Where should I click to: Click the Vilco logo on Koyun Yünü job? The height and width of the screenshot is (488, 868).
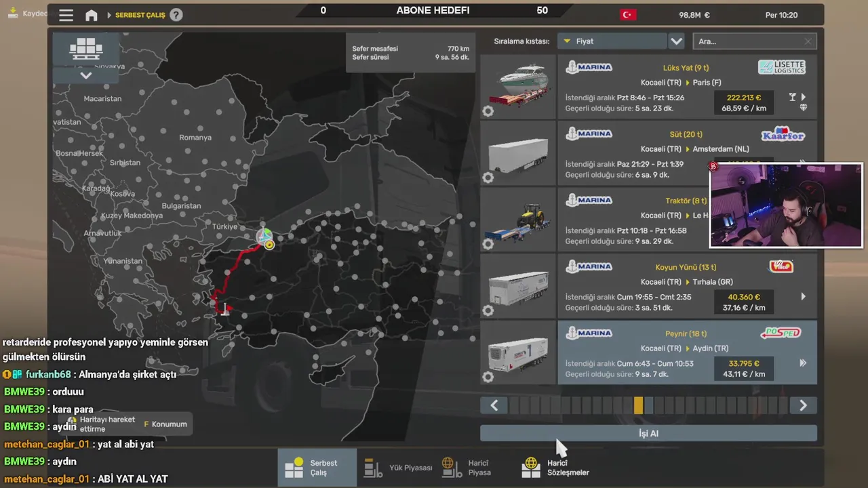pos(781,266)
